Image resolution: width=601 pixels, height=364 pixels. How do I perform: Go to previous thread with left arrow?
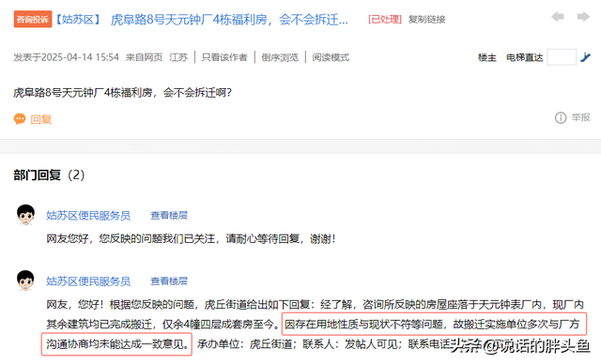pyautogui.click(x=557, y=17)
